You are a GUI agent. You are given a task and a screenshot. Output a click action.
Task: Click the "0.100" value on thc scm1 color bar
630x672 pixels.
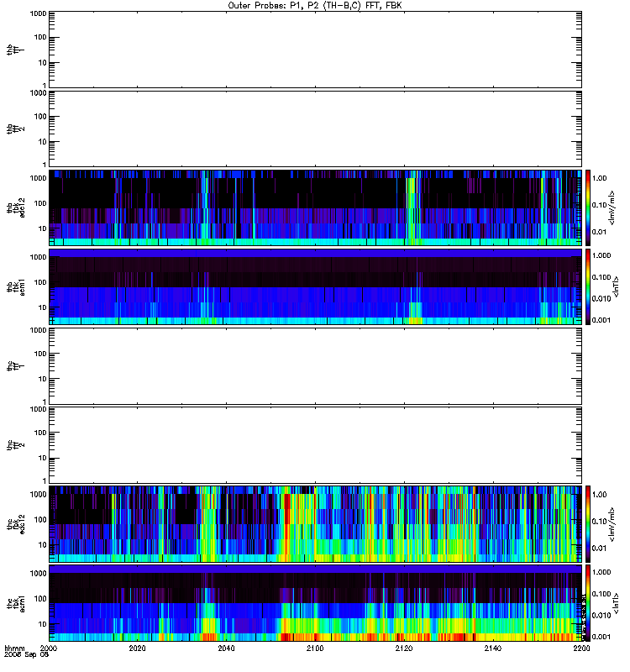point(601,594)
